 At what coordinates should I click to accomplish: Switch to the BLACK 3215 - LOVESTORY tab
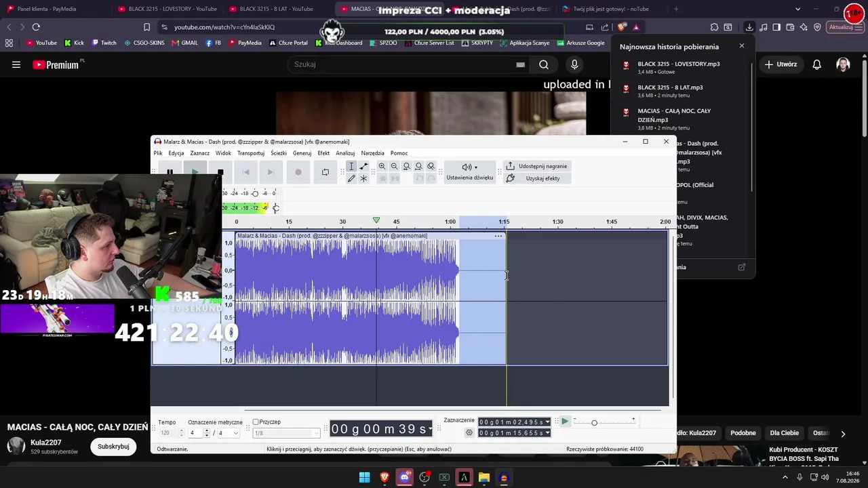pos(167,9)
